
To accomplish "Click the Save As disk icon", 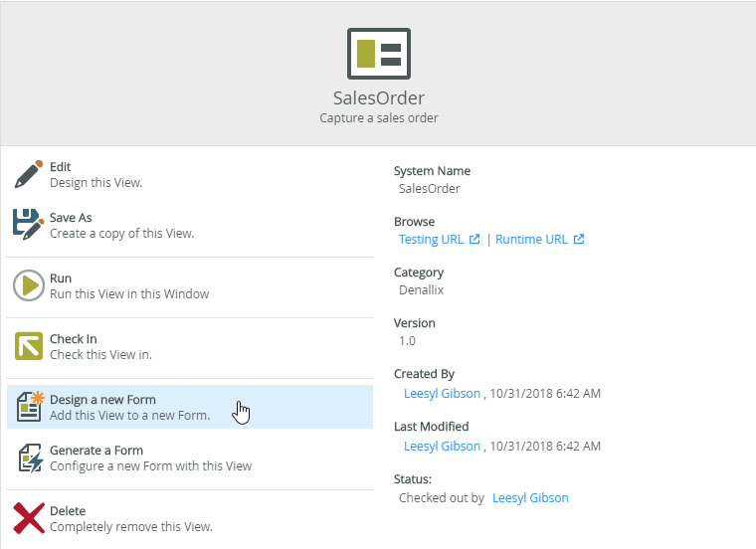I will click(29, 225).
